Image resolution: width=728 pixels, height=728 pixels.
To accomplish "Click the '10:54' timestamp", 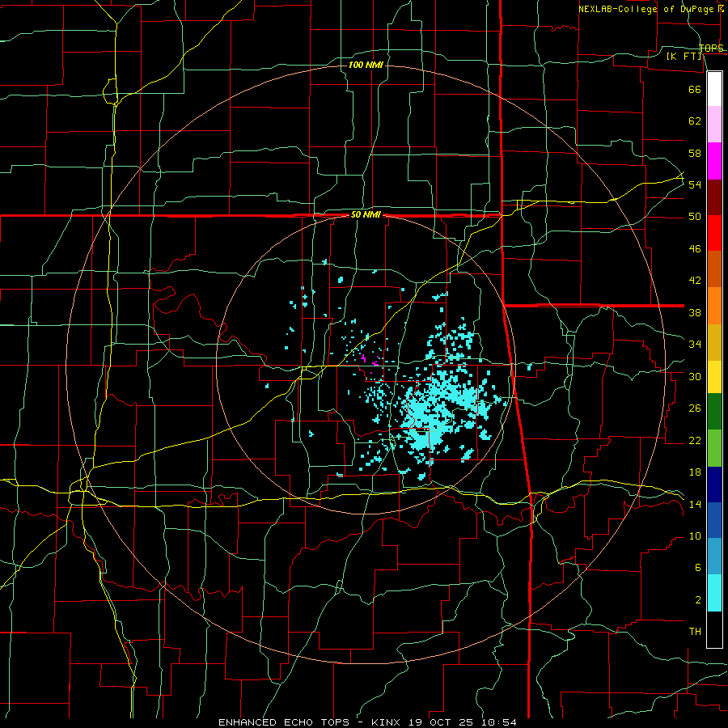I will [x=498, y=722].
